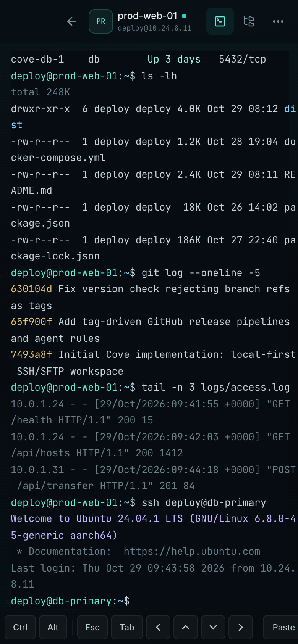Click the 186K file size value

coord(189,240)
